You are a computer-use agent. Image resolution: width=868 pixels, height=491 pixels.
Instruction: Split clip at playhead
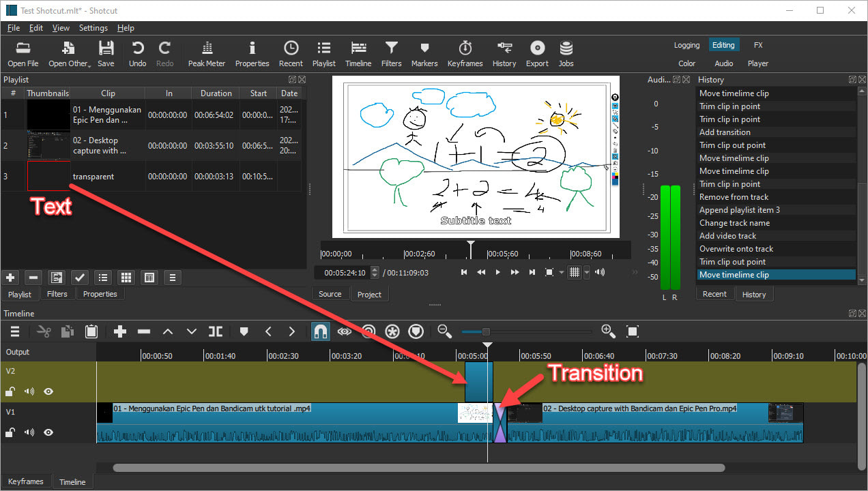click(x=216, y=331)
